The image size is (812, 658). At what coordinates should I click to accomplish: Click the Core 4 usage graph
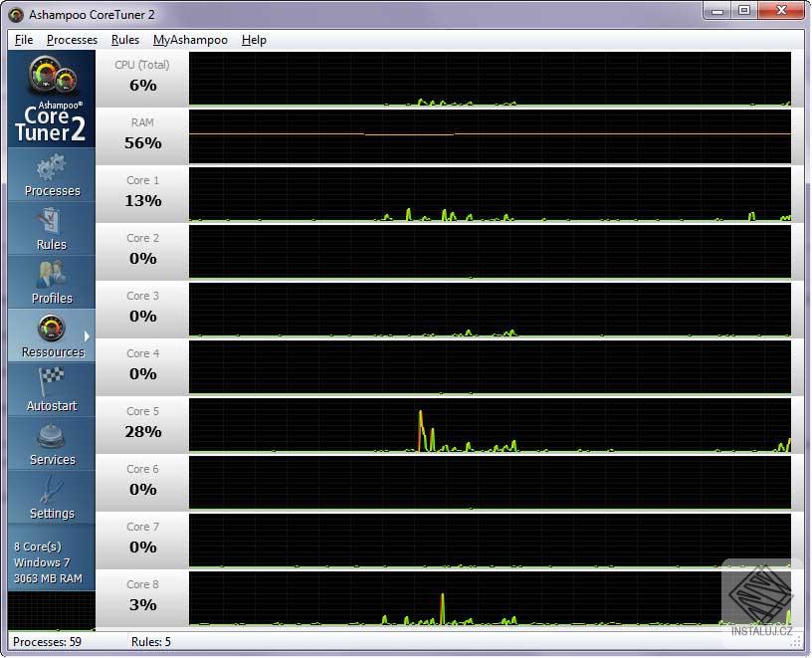[490, 367]
